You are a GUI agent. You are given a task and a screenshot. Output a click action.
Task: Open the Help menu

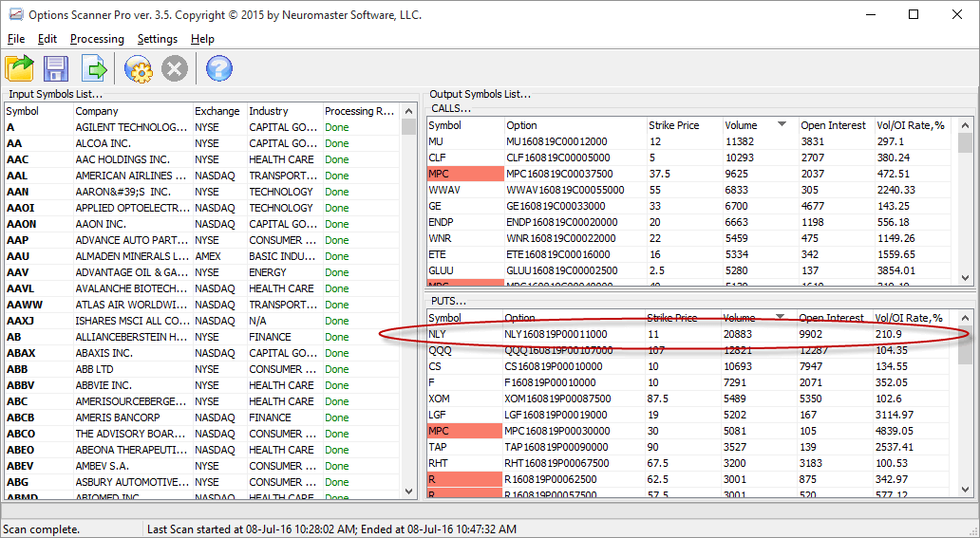tap(202, 39)
